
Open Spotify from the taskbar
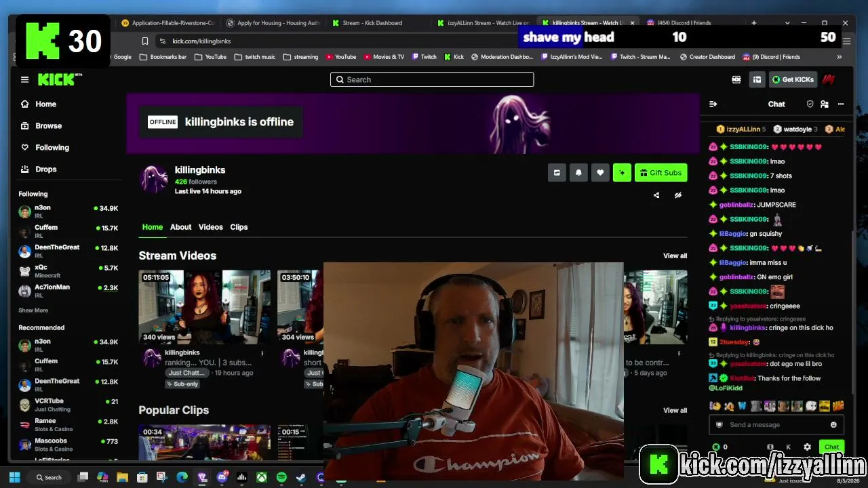pyautogui.click(x=281, y=477)
